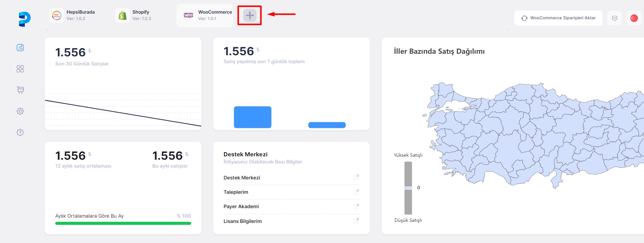Open the Destek Merkezi link
The image size is (644, 243).
pyautogui.click(x=242, y=178)
